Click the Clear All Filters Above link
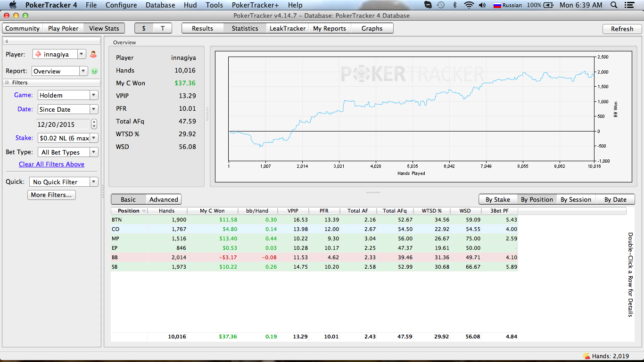This screenshot has height=362, width=644. click(x=51, y=164)
